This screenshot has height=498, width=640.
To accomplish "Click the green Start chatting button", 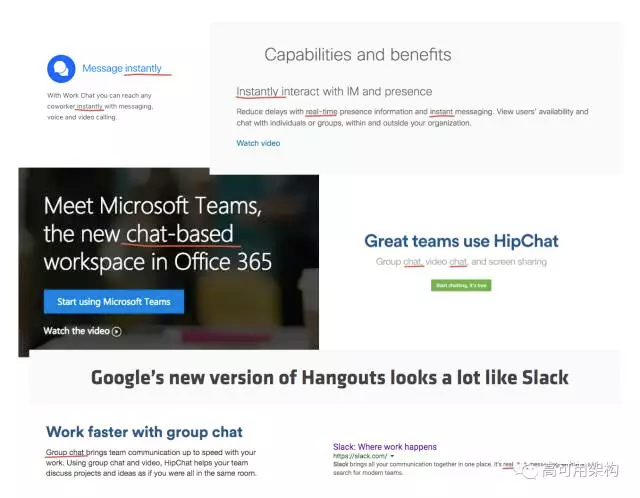I will [461, 285].
